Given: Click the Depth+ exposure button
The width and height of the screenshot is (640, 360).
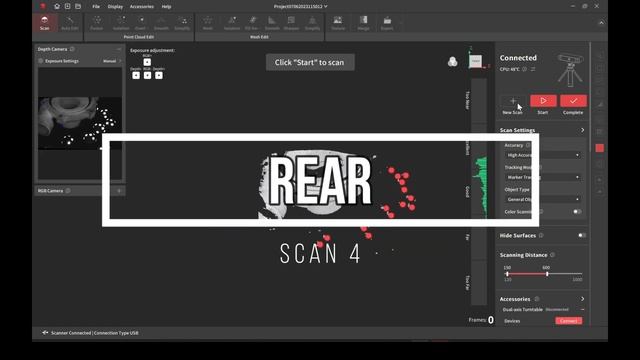Looking at the screenshot, I should point(159,75).
